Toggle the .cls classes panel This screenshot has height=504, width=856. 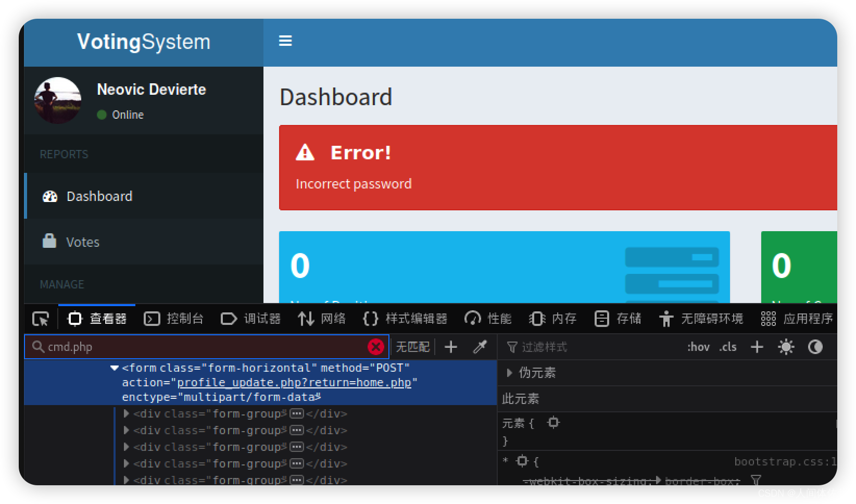click(x=728, y=347)
